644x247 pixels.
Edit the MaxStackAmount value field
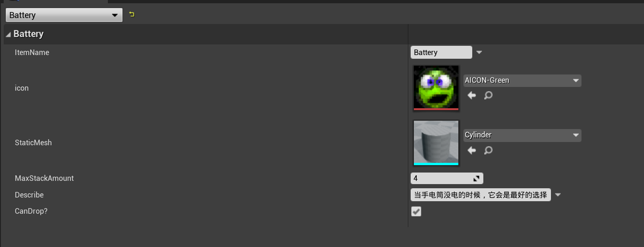(447, 178)
